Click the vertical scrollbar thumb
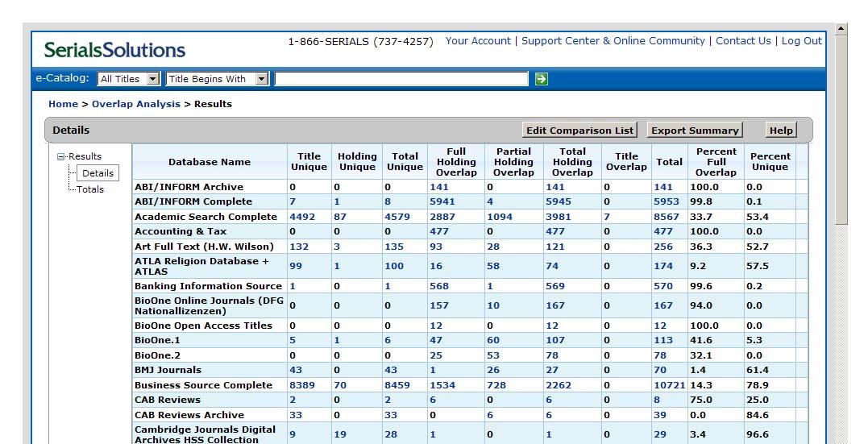868x444 pixels. [841, 130]
